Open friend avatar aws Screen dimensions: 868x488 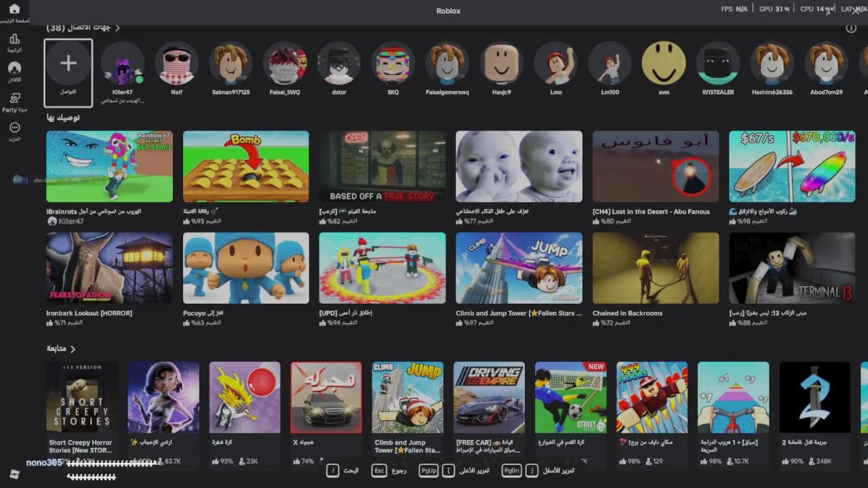pos(664,63)
